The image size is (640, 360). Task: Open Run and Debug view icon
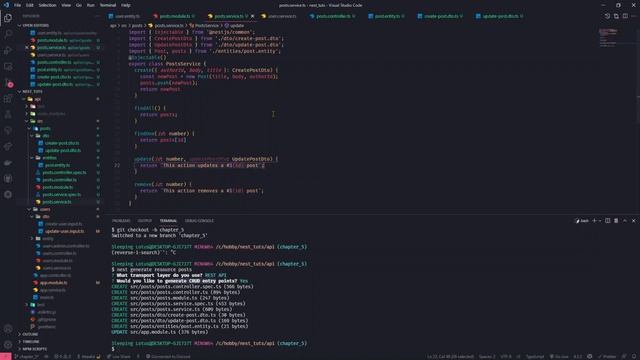click(x=8, y=50)
